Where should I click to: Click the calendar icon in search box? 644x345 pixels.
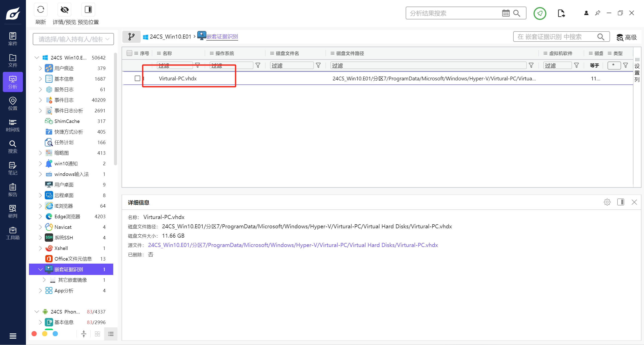pyautogui.click(x=506, y=13)
